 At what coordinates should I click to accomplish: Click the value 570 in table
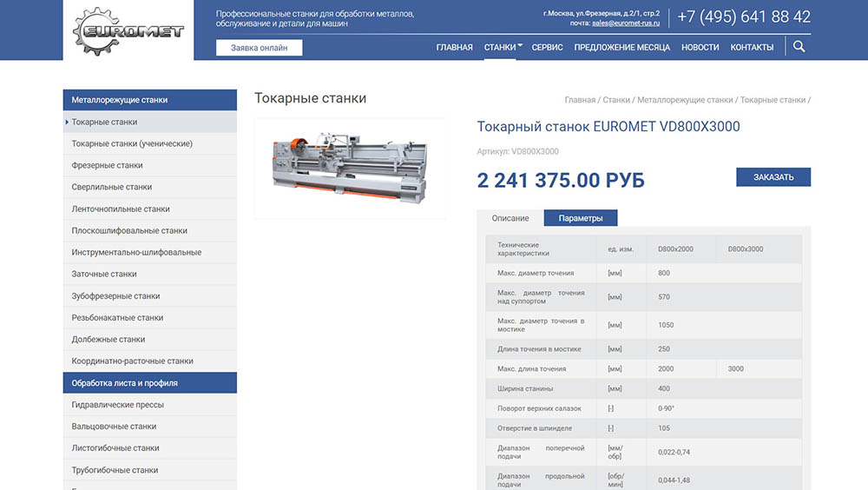(664, 296)
